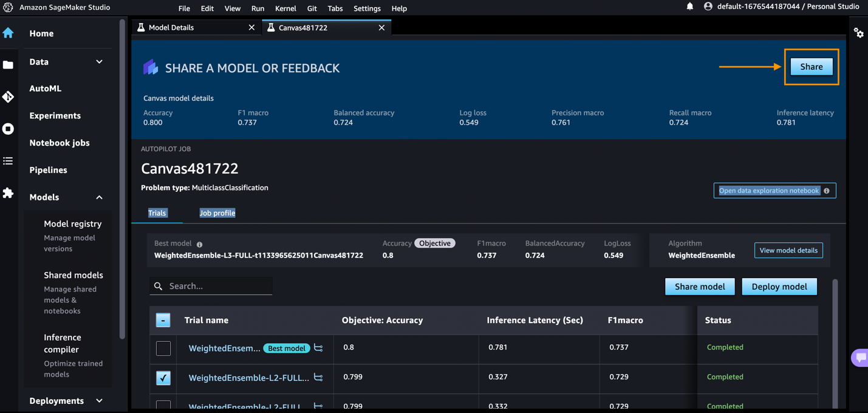Click lineage icon on Best model row

pos(318,348)
